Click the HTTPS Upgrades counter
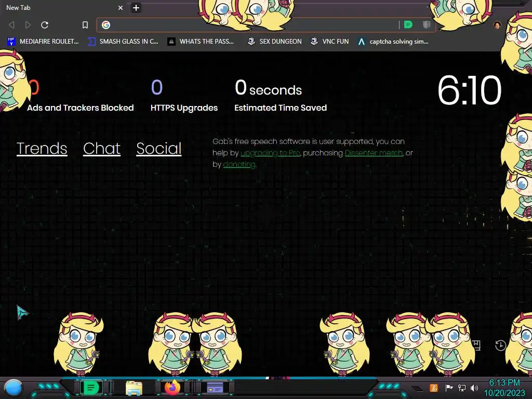Viewport: 532px width, 399px height. coord(184,96)
